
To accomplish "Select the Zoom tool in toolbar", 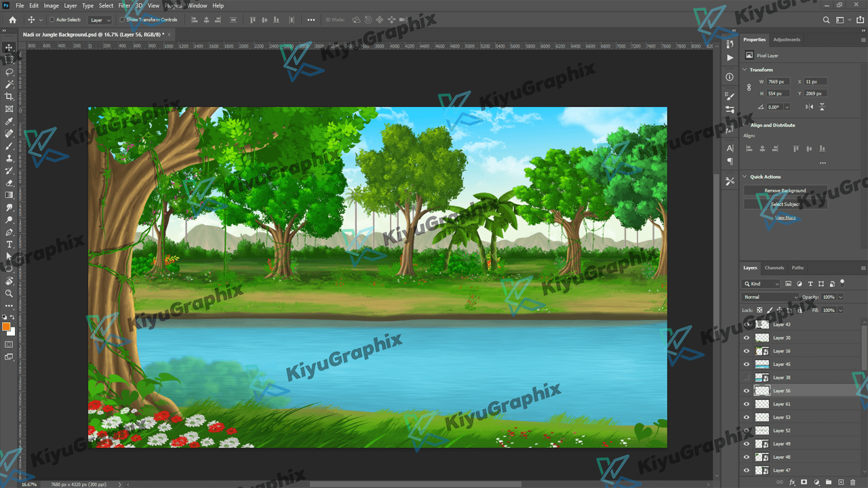I will click(x=9, y=293).
